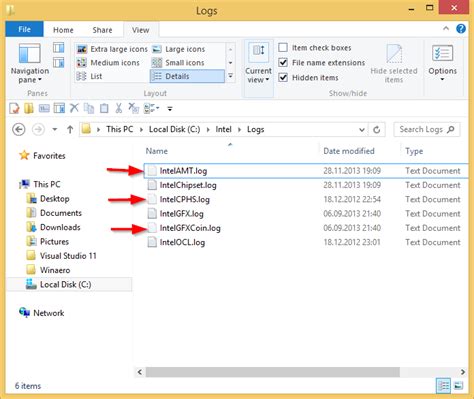Click Local Disk (C:) in the address bar
The image size is (474, 399).
click(174, 129)
